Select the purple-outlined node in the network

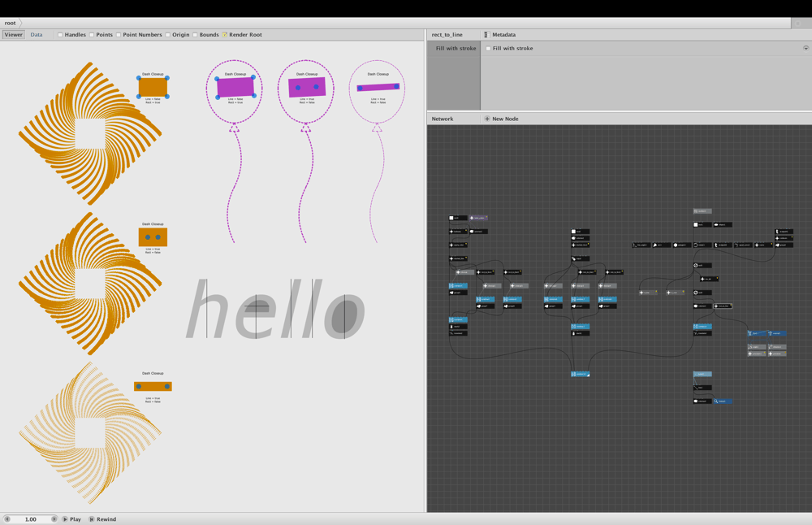pyautogui.click(x=478, y=218)
